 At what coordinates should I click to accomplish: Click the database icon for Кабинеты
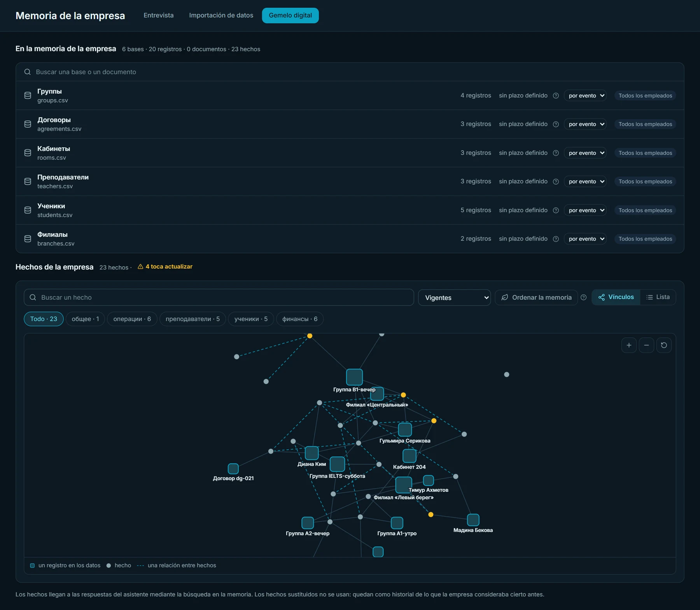pyautogui.click(x=28, y=153)
